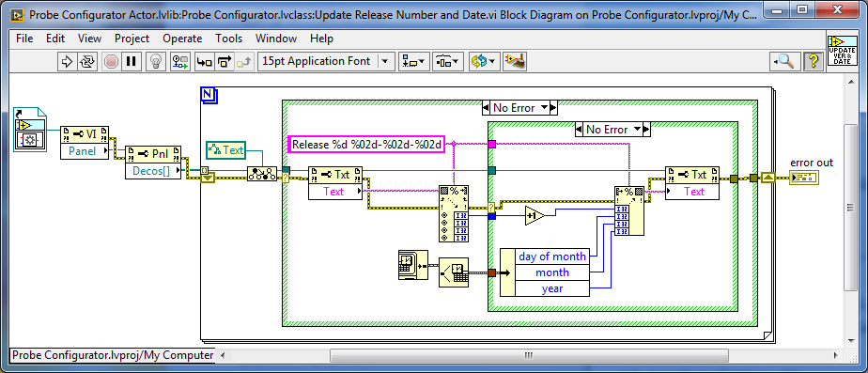868x373 pixels.
Task: Select the Get Date/Time In Seconds node
Action: (x=413, y=265)
